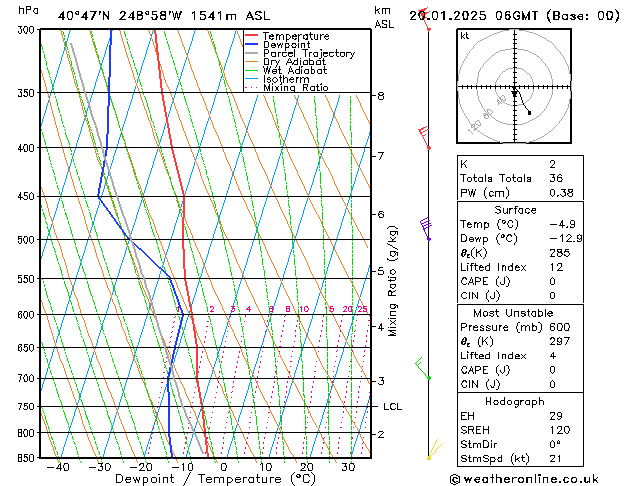Click the Most Unstable Pressure value '600'
The image size is (629, 486).
pos(560,327)
